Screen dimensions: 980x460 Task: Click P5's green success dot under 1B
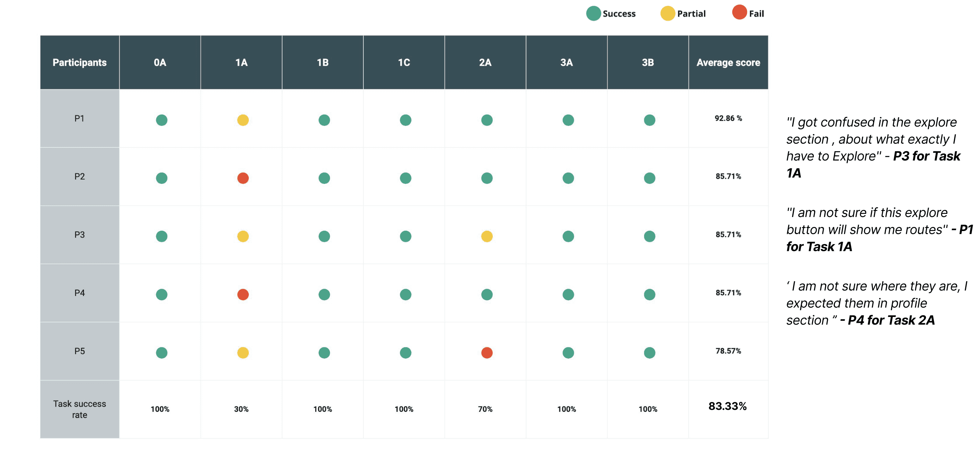click(324, 353)
